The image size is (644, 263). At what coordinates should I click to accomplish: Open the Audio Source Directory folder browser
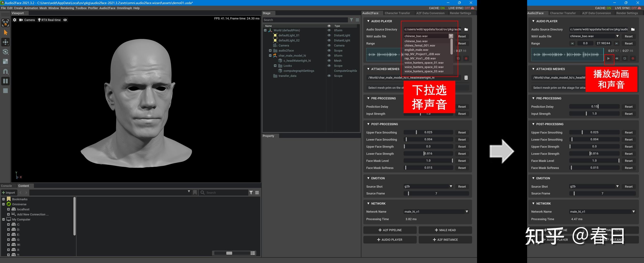tap(466, 30)
